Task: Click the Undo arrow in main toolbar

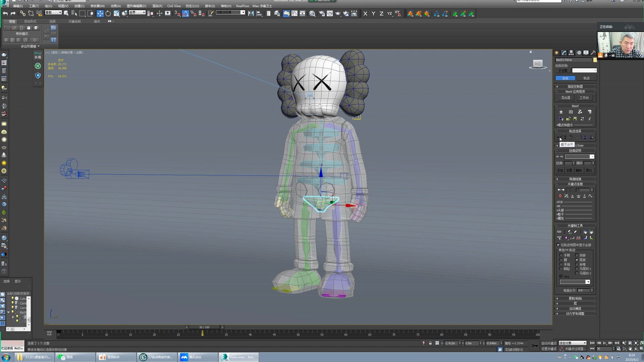Action: click(5, 13)
